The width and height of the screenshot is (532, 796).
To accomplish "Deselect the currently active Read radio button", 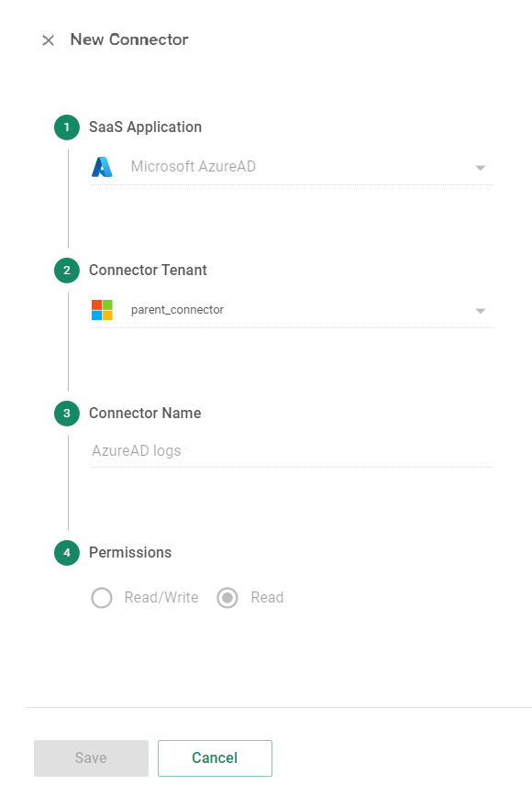I will (227, 597).
